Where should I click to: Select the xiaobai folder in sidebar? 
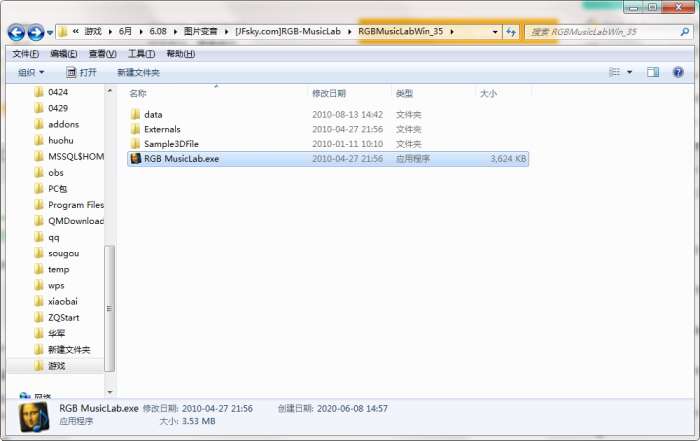[x=62, y=302]
